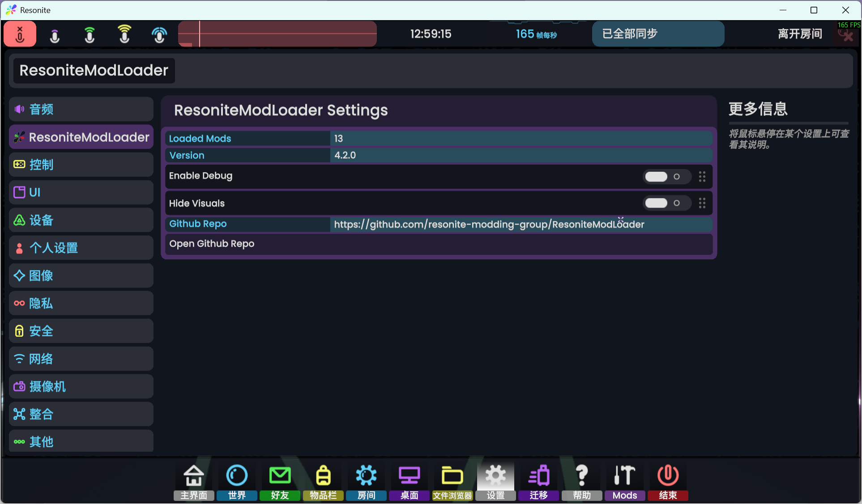Open the Enable Debug dots menu

(702, 177)
